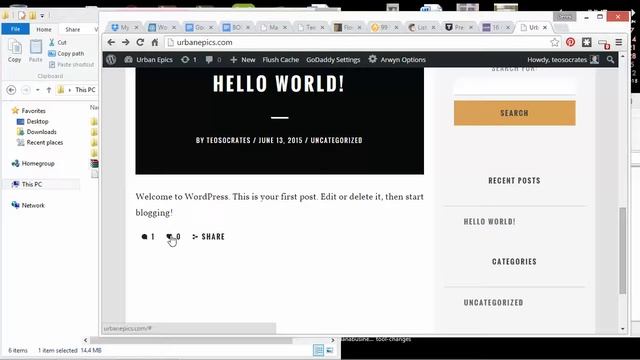Image resolution: width=640 pixels, height=360 pixels.
Task: Click the admin bar search magnifier
Action: [610, 60]
